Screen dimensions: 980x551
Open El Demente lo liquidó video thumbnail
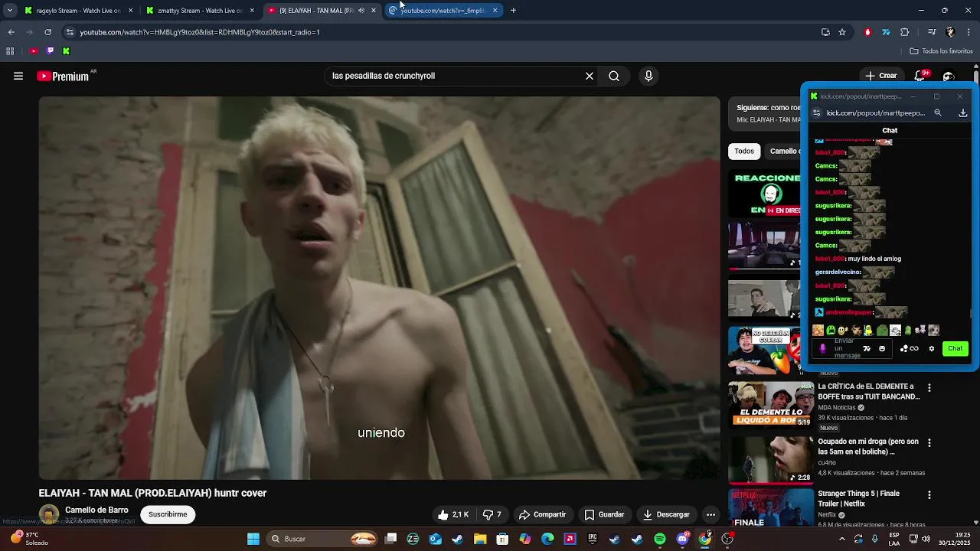click(x=770, y=404)
